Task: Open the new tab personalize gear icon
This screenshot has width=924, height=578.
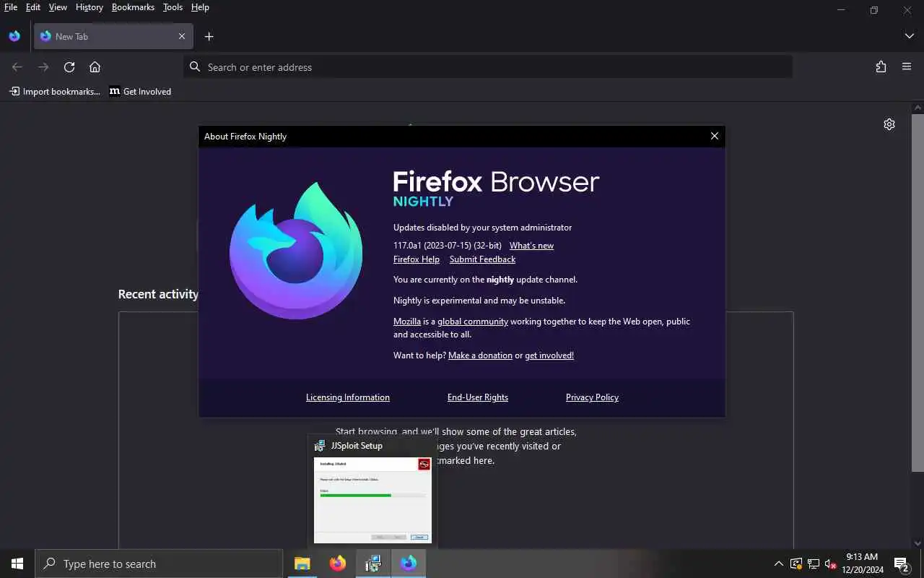Action: [x=889, y=124]
